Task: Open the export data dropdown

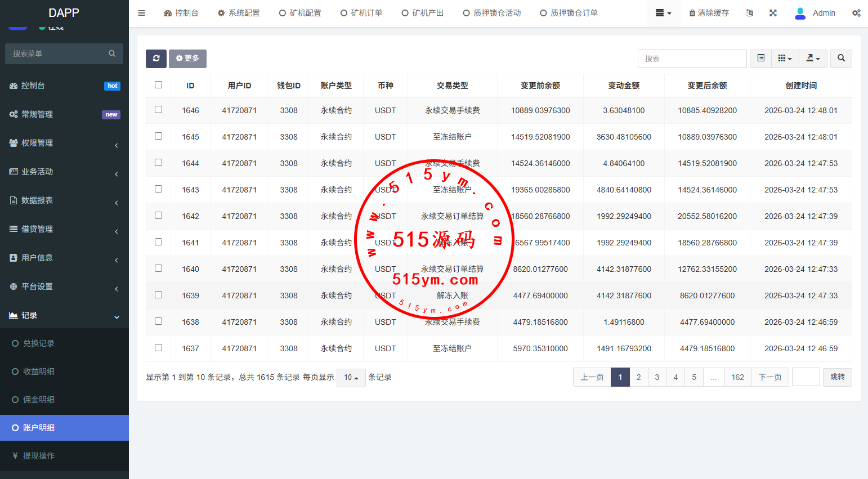Action: [x=813, y=59]
